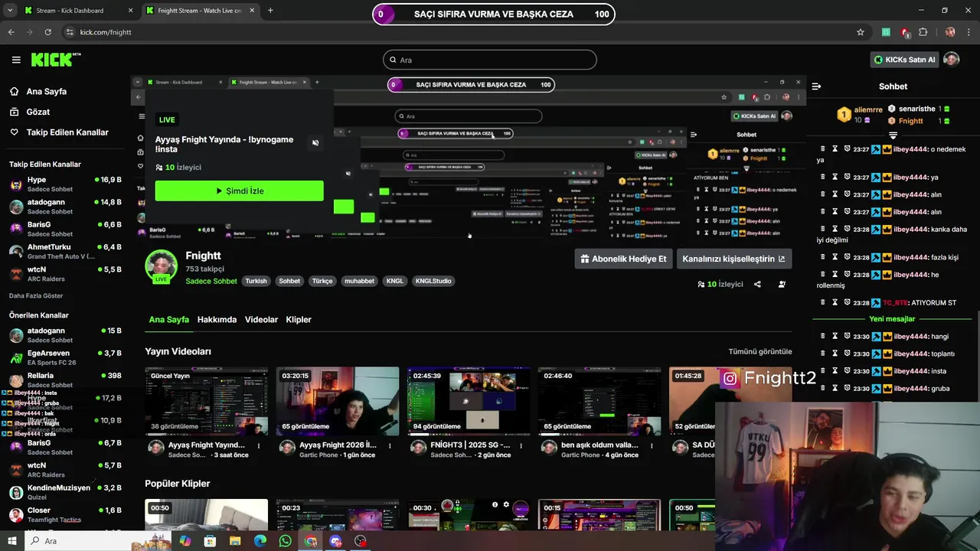Open KendineMuzisyen recommended channel

pos(65,492)
